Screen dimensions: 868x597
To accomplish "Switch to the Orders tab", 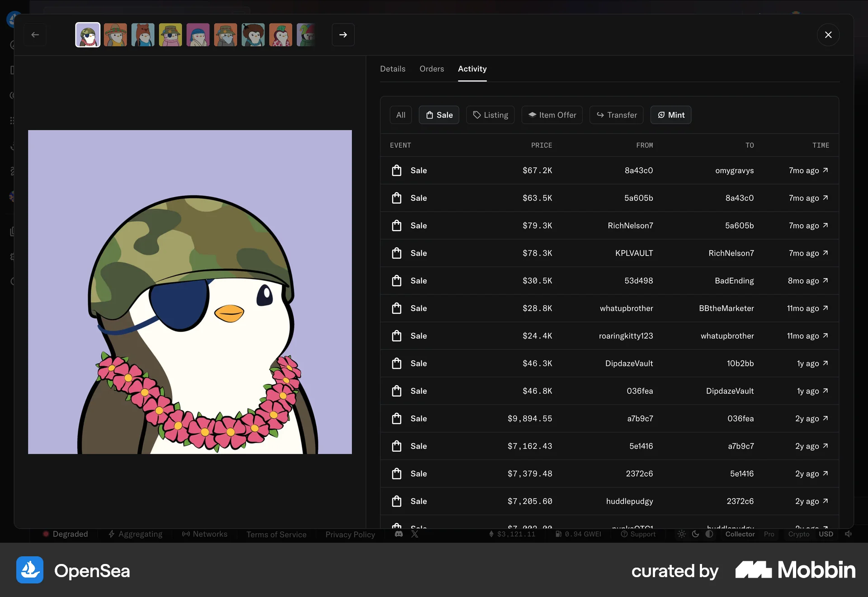I will [432, 69].
